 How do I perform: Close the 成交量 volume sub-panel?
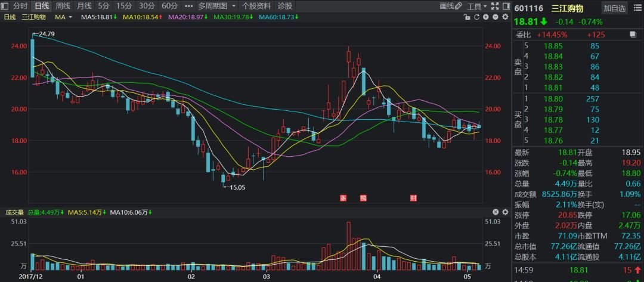(496, 212)
